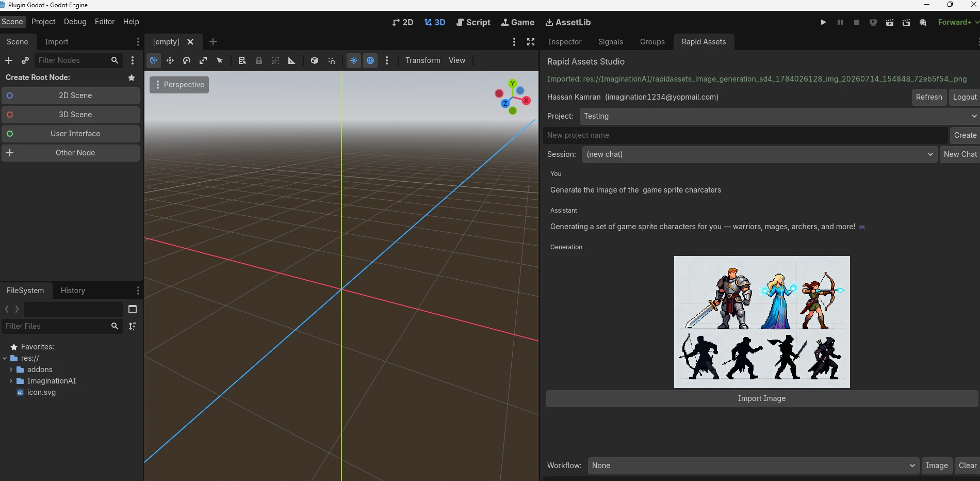Switch to the 2D workspace
Screen dimensions: 980x481
pyautogui.click(x=403, y=22)
